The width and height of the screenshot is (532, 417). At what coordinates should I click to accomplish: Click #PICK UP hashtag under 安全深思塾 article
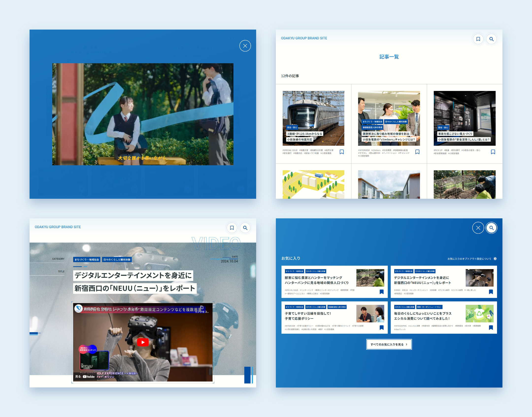[x=438, y=150]
